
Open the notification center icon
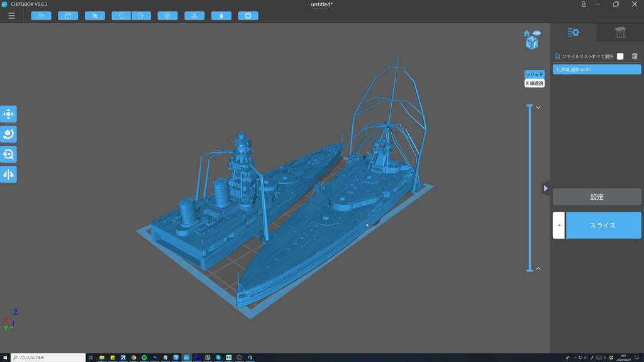pos(637,358)
